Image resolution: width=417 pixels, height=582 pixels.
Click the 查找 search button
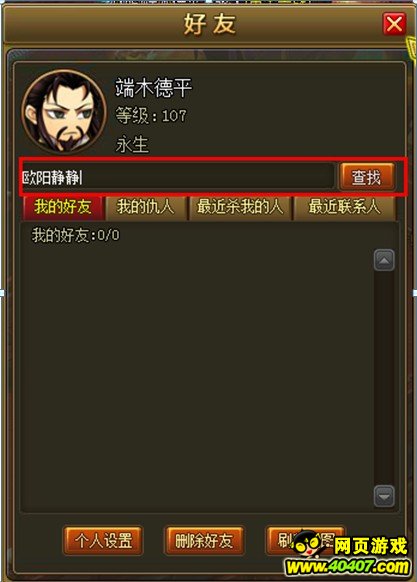pyautogui.click(x=366, y=177)
